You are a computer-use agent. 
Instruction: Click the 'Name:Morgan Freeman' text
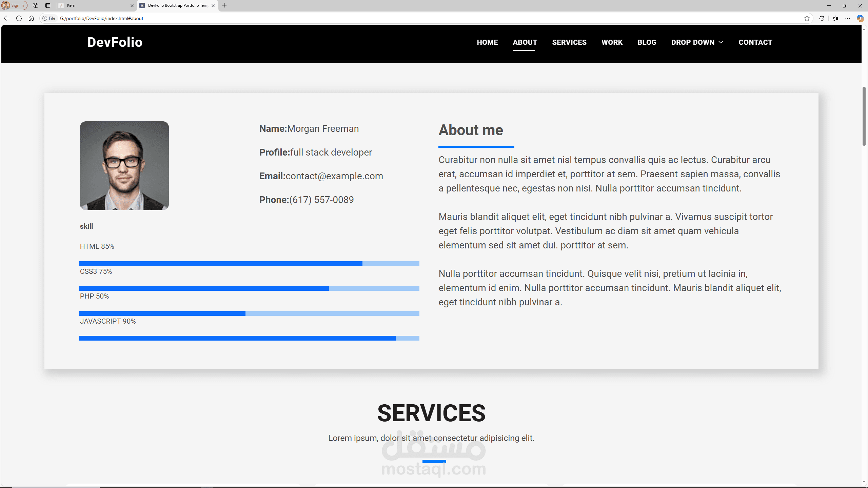click(309, 129)
